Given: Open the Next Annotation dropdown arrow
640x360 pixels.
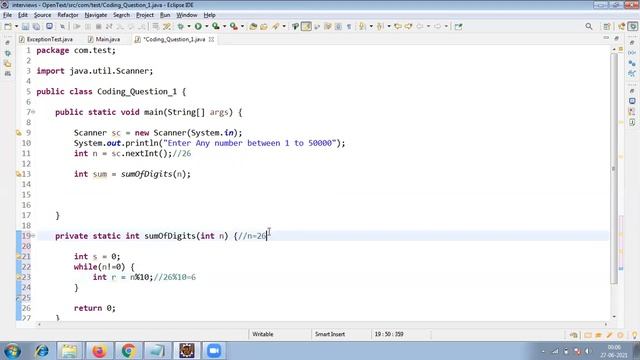Looking at the screenshot, I should pos(371,27).
